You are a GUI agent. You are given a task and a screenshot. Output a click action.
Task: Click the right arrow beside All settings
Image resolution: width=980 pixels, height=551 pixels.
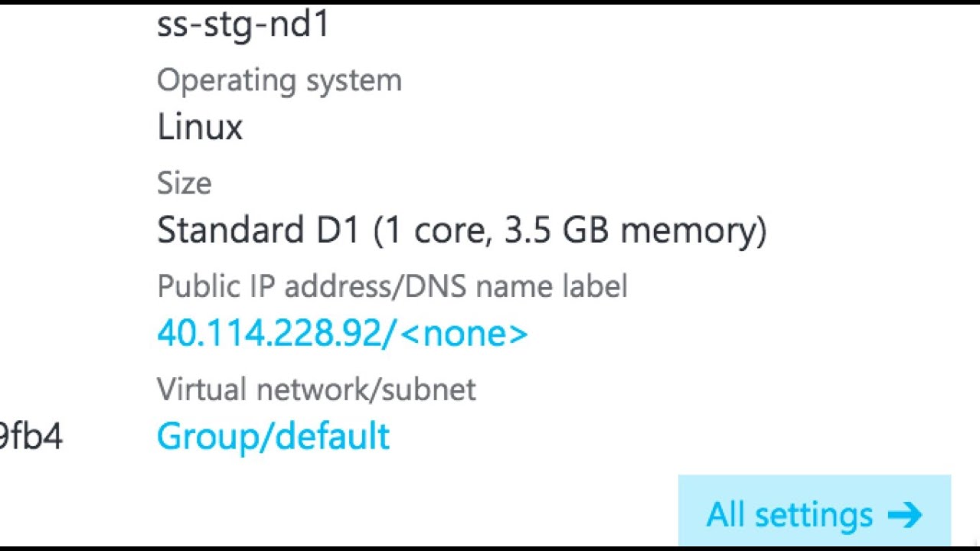[905, 515]
